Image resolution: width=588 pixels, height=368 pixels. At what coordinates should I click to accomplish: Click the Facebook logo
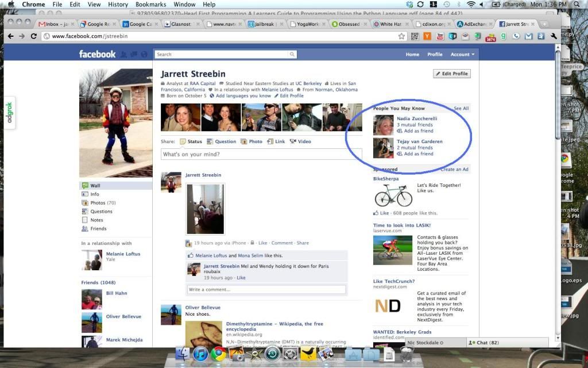[98, 54]
